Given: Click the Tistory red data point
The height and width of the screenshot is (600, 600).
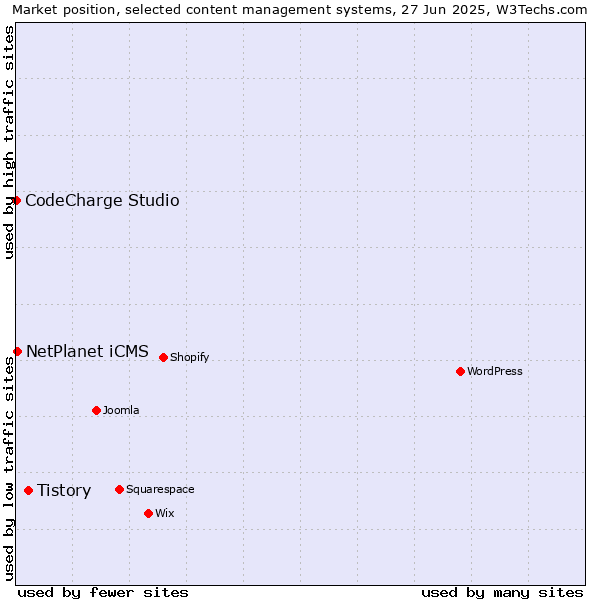Looking at the screenshot, I should pyautogui.click(x=28, y=490).
